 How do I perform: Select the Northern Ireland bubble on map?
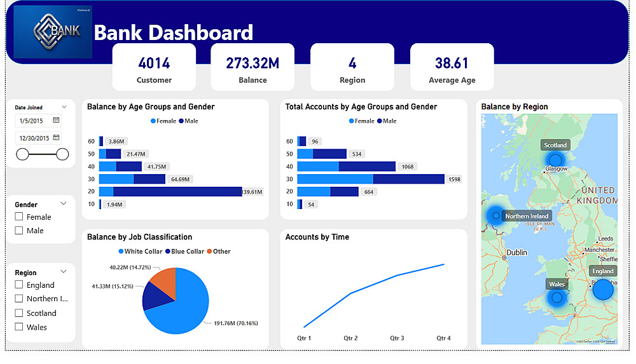495,215
